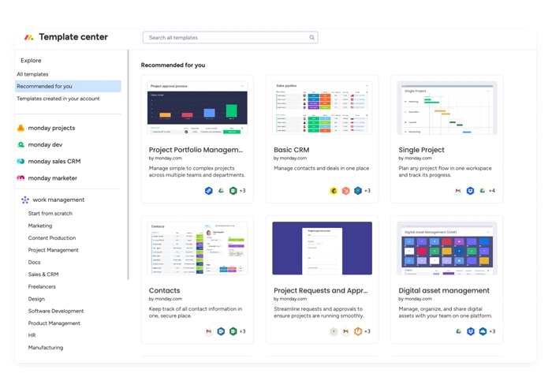Select the Manufacturing subcategory

coord(46,348)
